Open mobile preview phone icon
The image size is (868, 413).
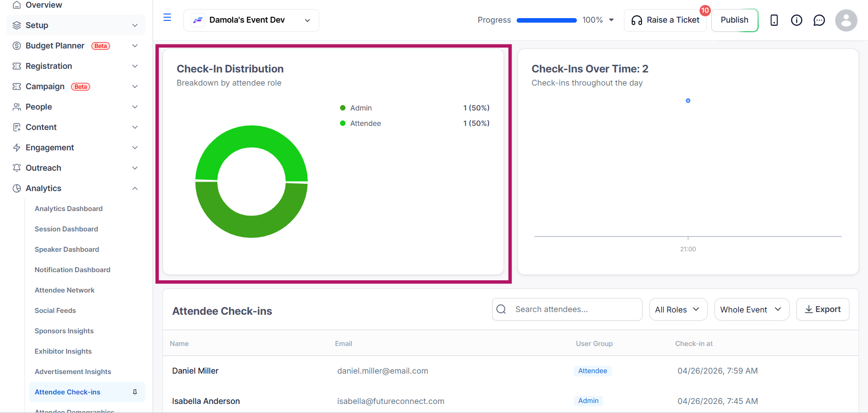coord(774,20)
